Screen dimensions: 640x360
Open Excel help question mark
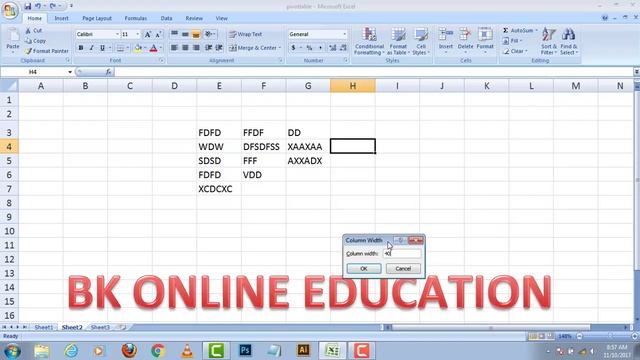click(x=605, y=18)
